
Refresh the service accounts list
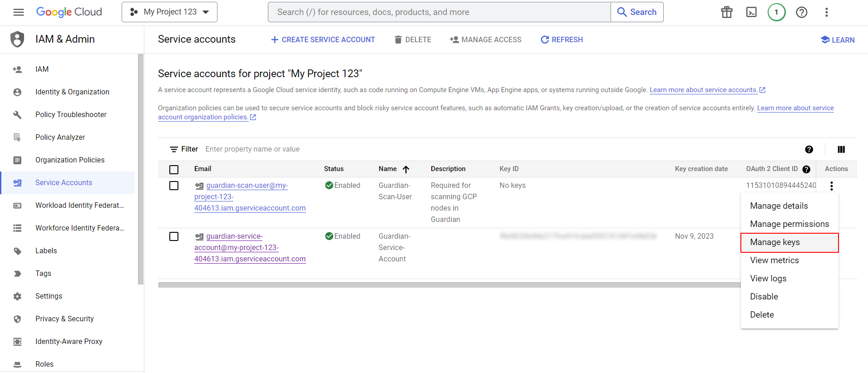(x=562, y=40)
